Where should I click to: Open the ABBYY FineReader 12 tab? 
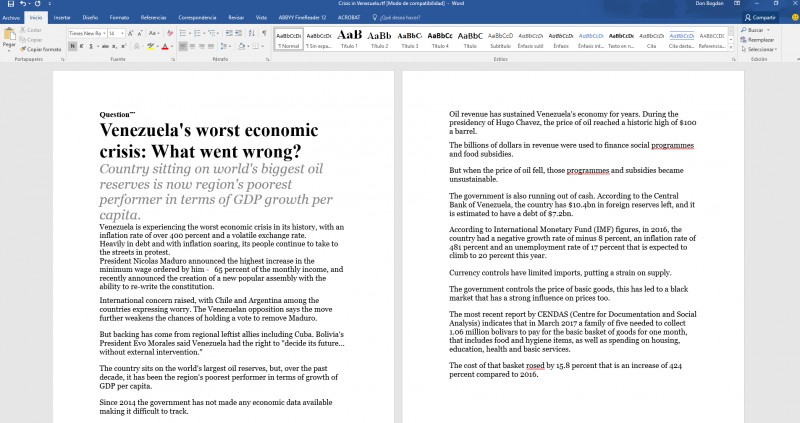point(302,17)
